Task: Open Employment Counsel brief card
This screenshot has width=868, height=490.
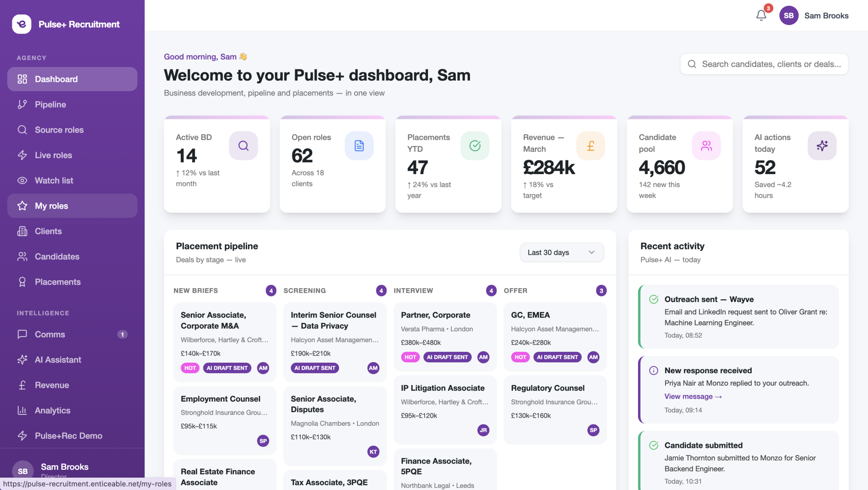Action: click(x=225, y=420)
